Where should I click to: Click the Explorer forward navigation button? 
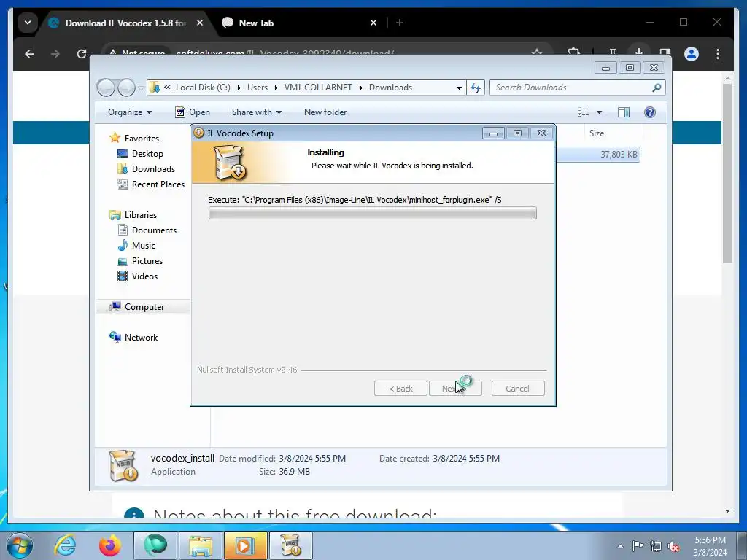pos(126,87)
